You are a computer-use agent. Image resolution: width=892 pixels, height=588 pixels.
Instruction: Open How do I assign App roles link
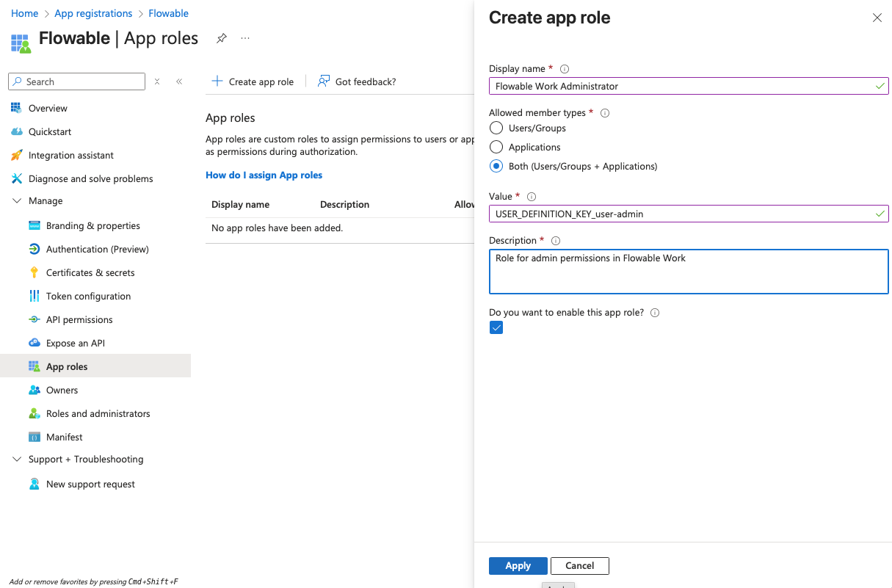(x=264, y=175)
